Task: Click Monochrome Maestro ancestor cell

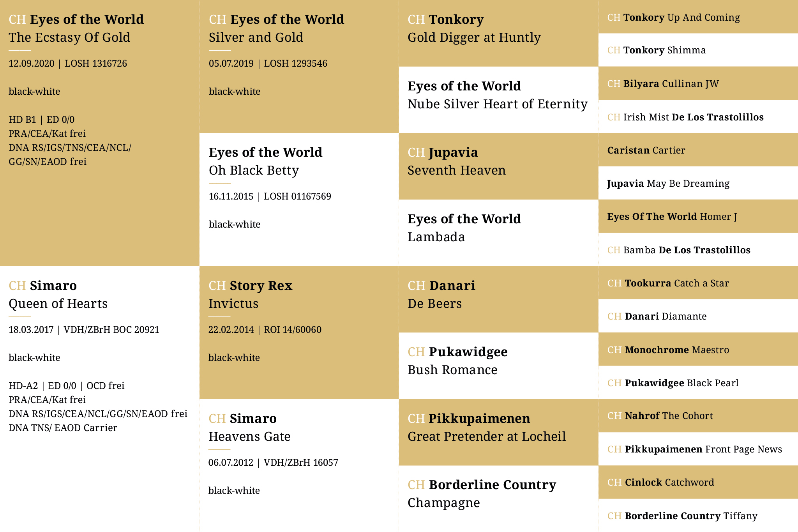Action: click(x=668, y=350)
